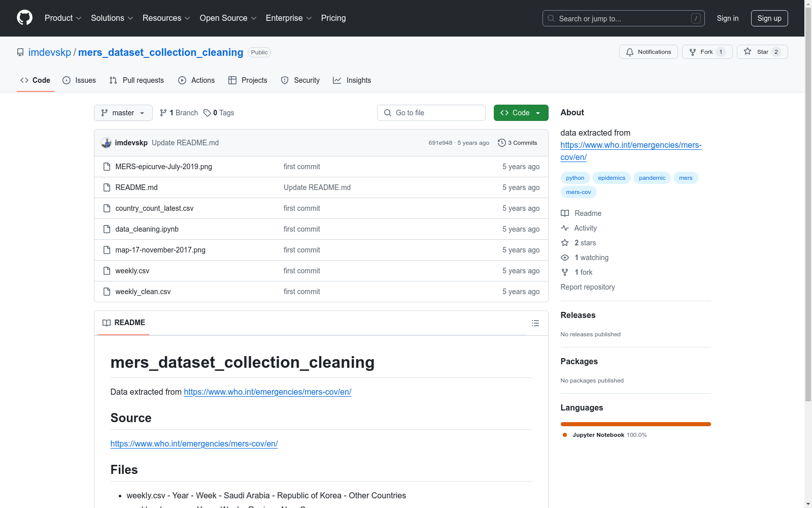Click the Jupyter Notebook language bar
This screenshot has width=812, height=508.
point(636,424)
